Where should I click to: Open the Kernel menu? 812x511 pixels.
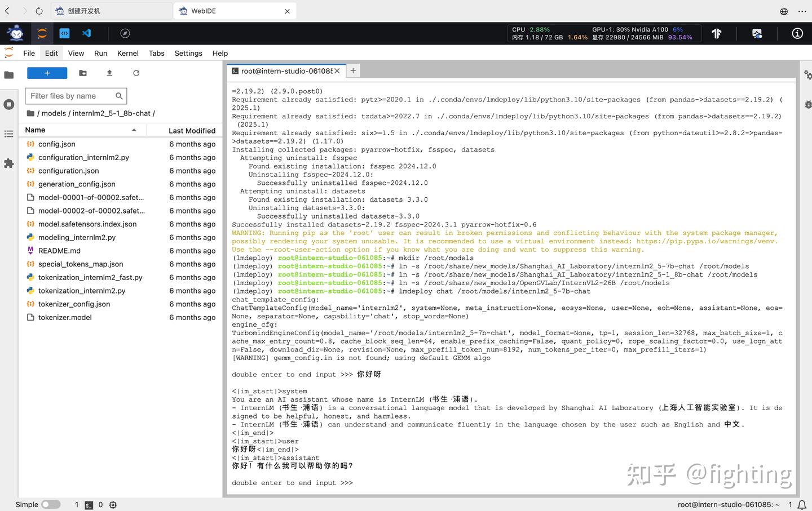pos(127,53)
